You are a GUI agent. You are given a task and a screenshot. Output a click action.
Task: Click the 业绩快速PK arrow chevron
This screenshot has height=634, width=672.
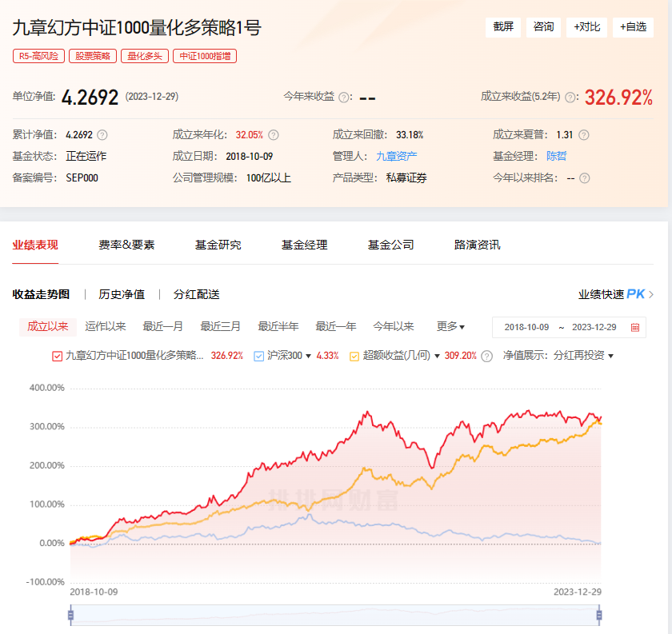click(x=651, y=294)
